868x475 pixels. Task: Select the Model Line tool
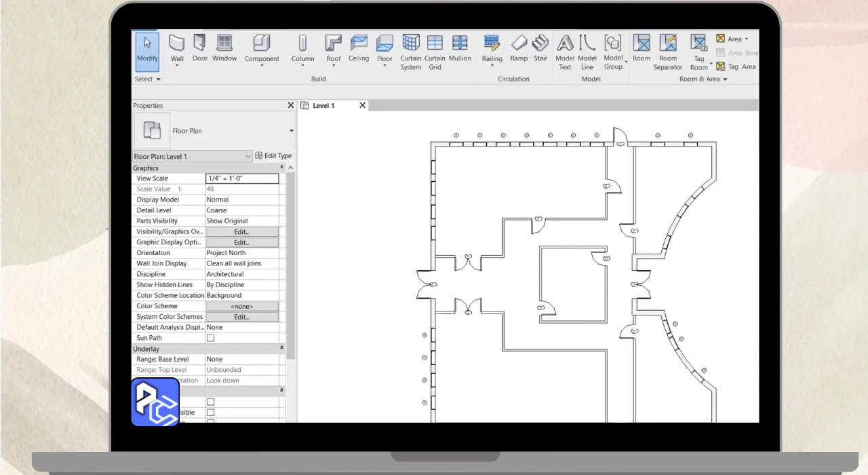point(587,52)
